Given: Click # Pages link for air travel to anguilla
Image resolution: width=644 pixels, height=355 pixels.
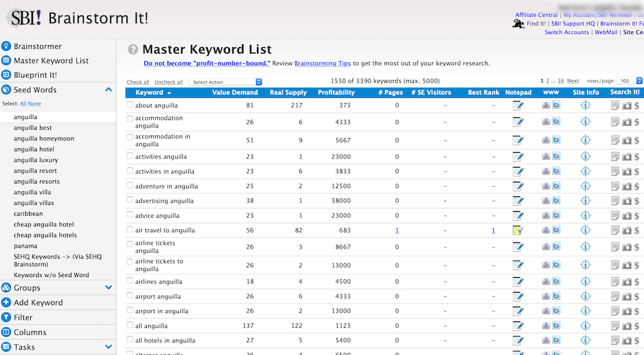Looking at the screenshot, I should (397, 231).
